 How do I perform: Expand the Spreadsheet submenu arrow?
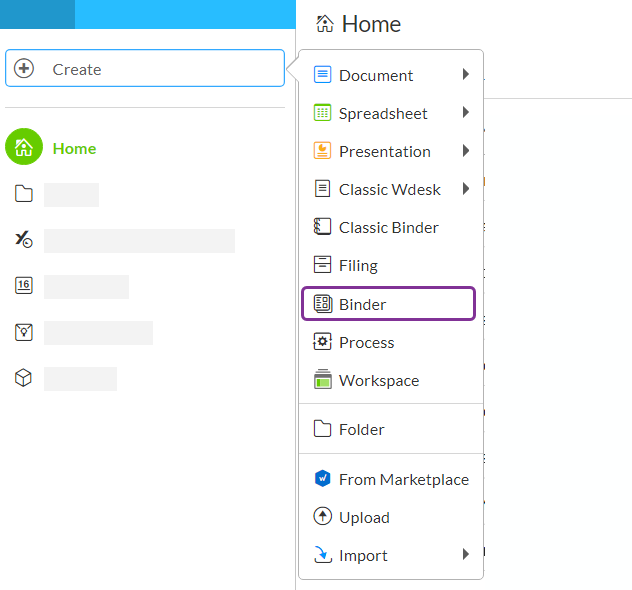tap(466, 112)
